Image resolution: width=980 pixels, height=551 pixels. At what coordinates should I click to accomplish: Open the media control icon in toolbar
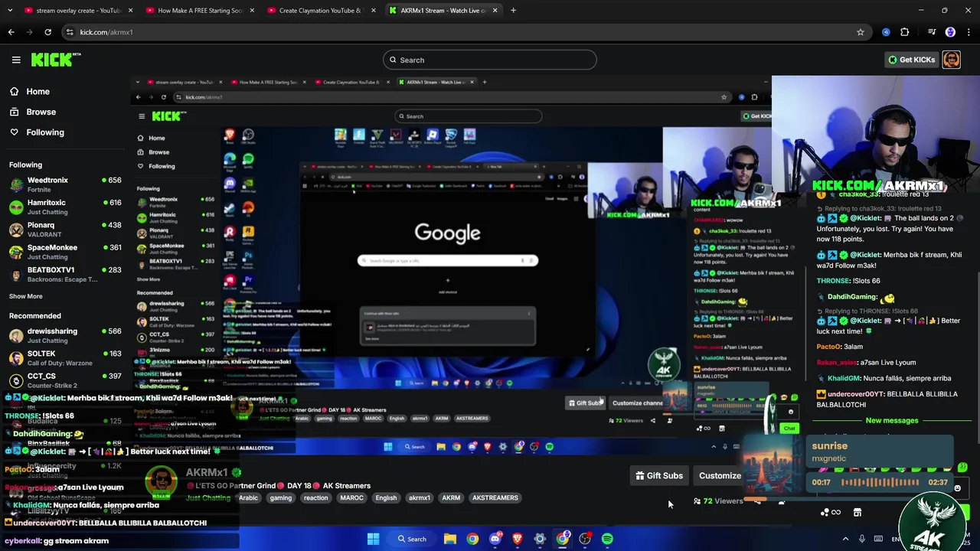(x=932, y=32)
